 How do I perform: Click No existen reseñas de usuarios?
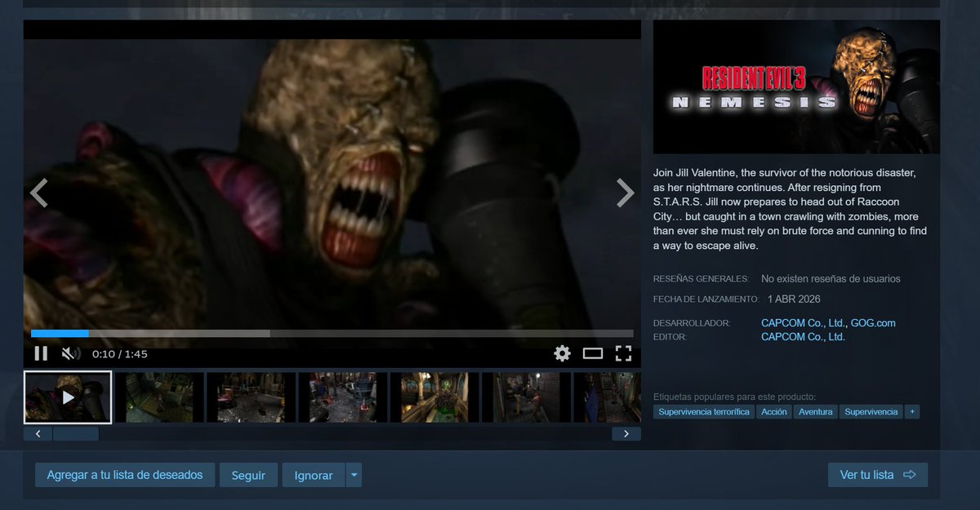[x=831, y=279]
